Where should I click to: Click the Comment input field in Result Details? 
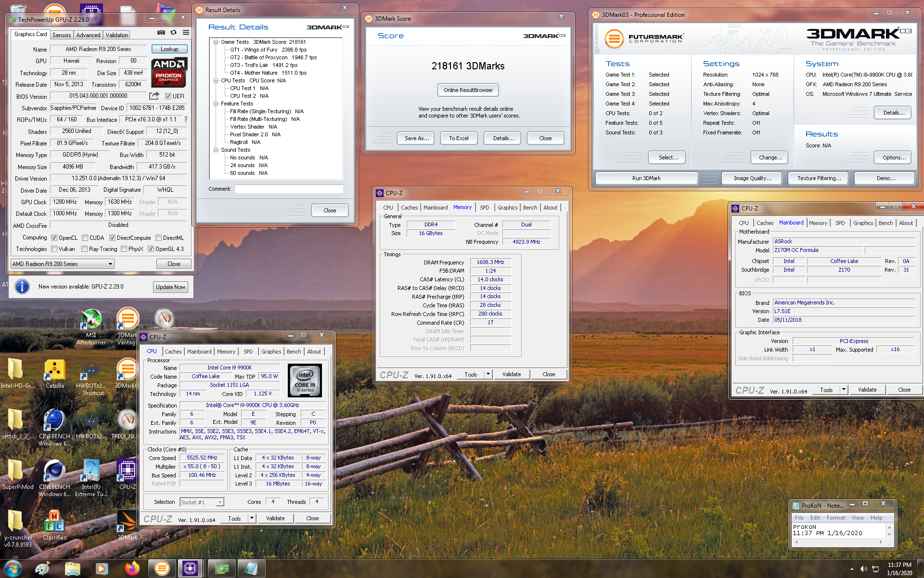(289, 189)
